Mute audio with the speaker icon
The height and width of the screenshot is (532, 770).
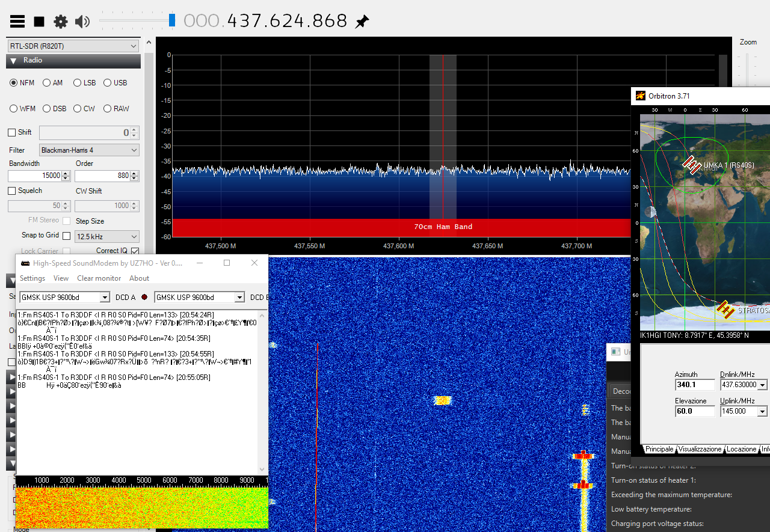(x=82, y=22)
